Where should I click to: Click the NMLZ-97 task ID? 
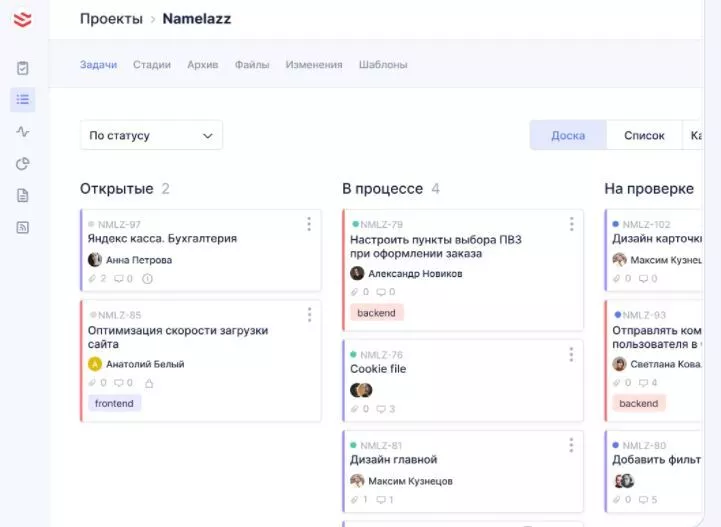pyautogui.click(x=119, y=224)
